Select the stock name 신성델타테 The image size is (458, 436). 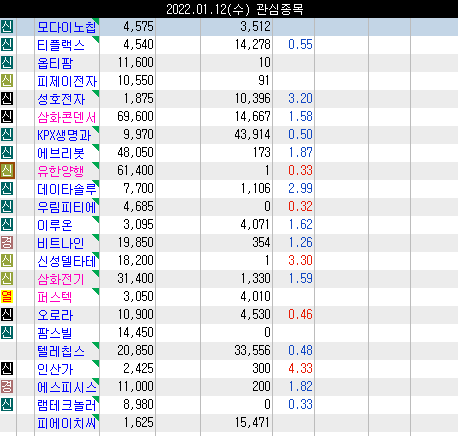pyautogui.click(x=67, y=261)
